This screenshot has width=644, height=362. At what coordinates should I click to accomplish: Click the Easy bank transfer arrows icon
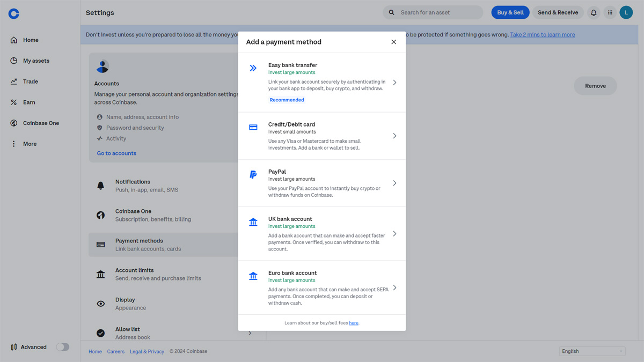[x=253, y=68]
